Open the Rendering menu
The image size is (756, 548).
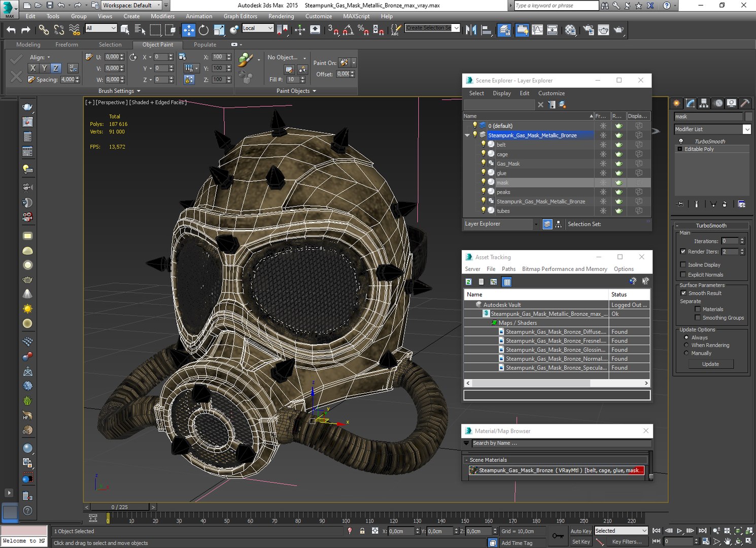point(281,16)
